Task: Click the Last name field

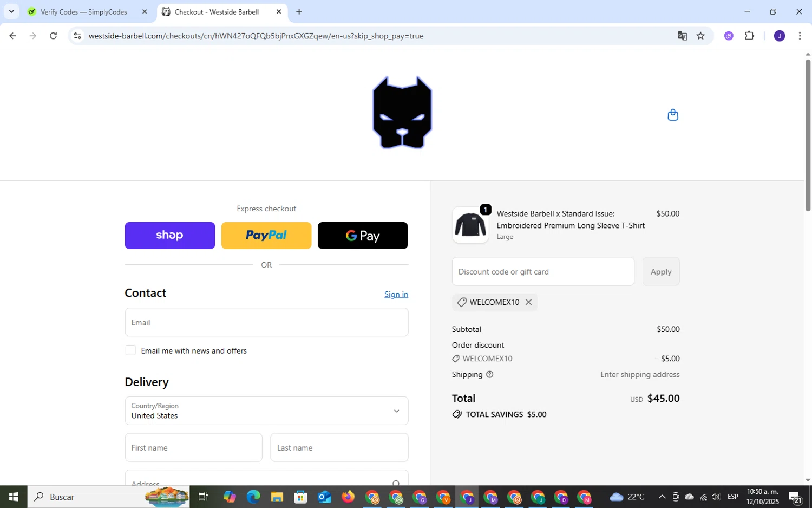Action: click(x=339, y=447)
